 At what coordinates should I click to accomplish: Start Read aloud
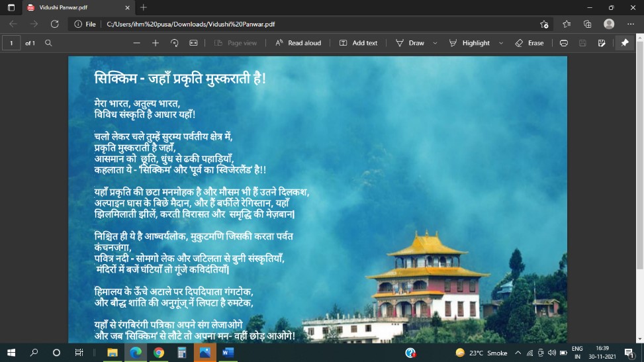[299, 43]
